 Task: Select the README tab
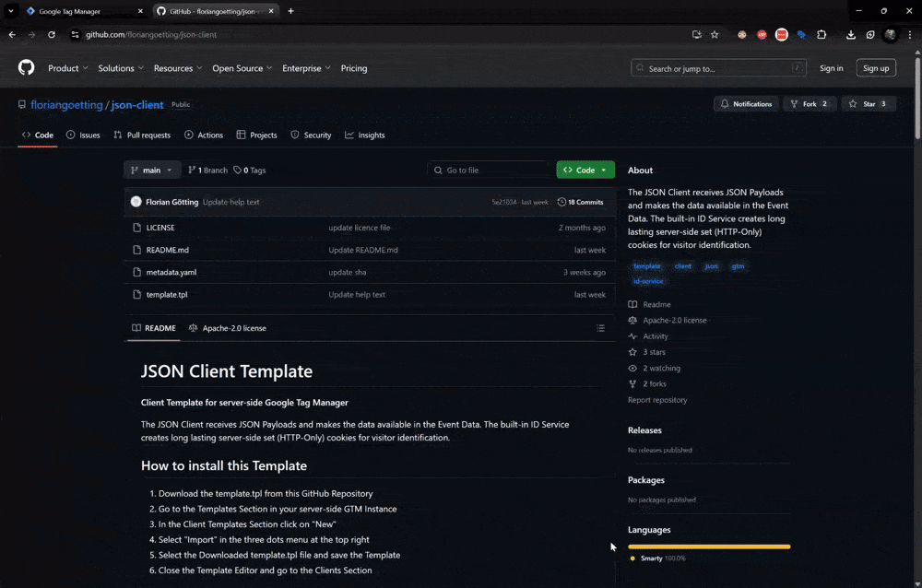click(x=154, y=328)
